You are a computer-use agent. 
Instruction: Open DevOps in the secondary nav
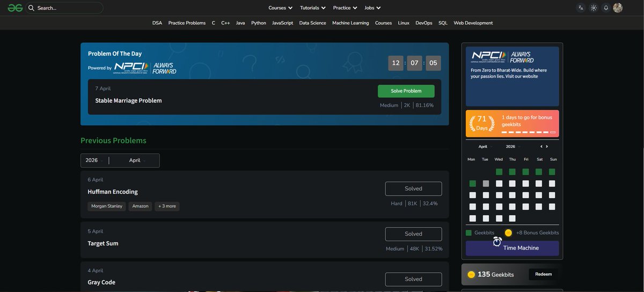click(x=424, y=23)
